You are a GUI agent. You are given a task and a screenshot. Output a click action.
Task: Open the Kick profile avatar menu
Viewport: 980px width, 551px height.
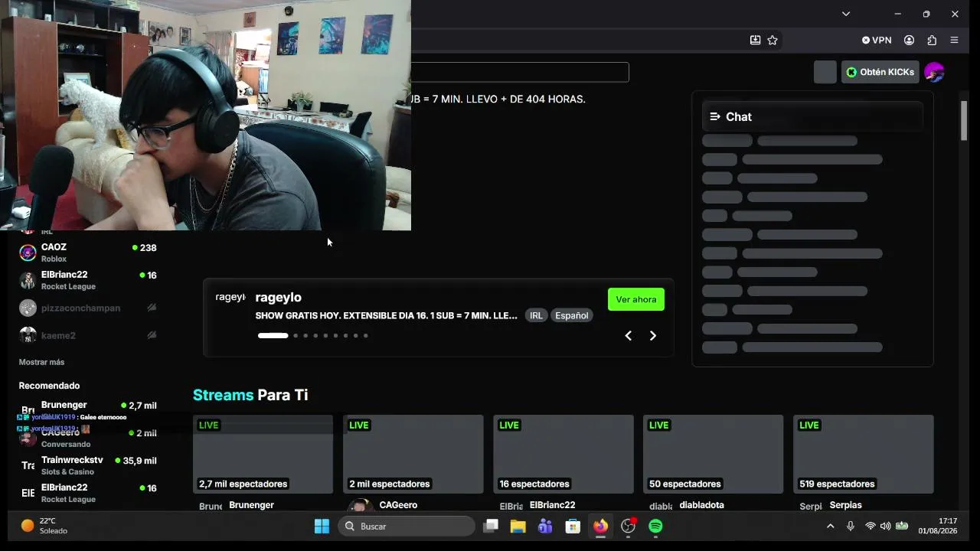point(934,72)
